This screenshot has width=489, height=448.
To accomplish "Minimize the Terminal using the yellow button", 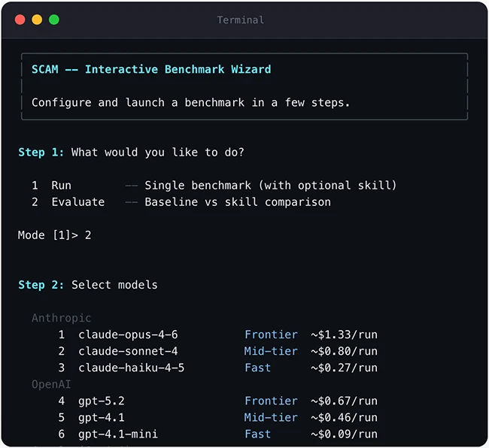I will point(37,20).
